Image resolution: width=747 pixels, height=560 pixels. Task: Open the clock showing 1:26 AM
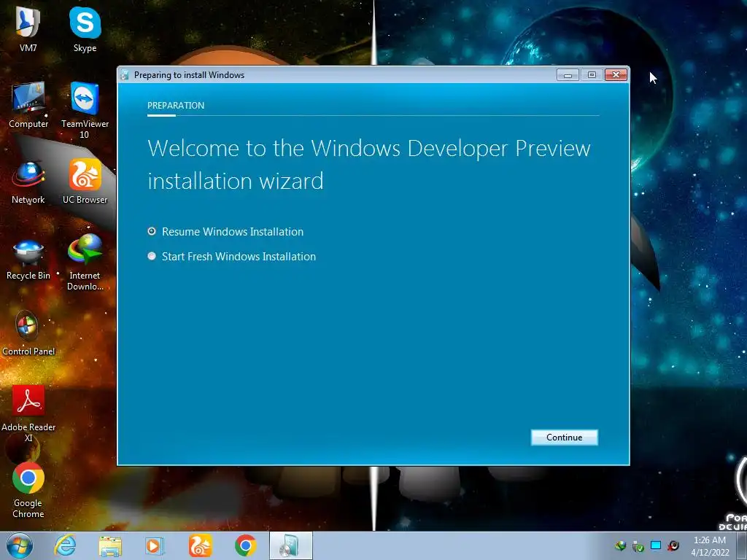click(x=710, y=545)
